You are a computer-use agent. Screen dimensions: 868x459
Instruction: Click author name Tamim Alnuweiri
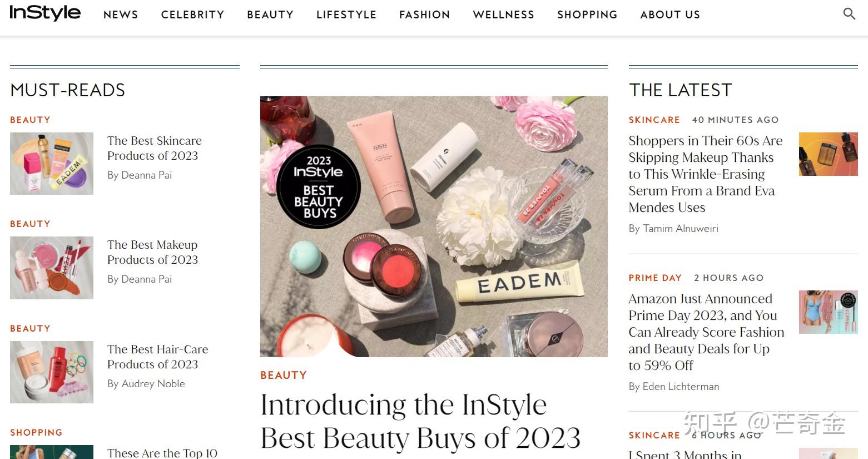(x=680, y=228)
